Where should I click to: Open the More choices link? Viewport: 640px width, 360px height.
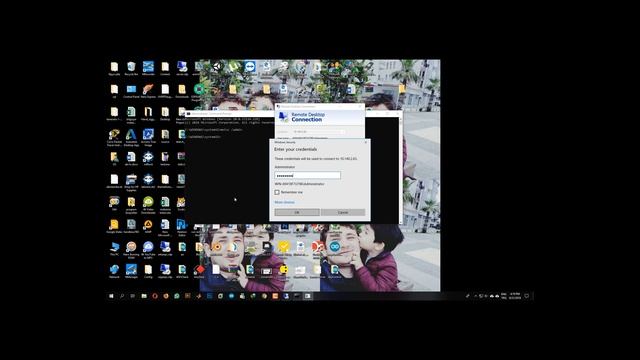pos(284,202)
